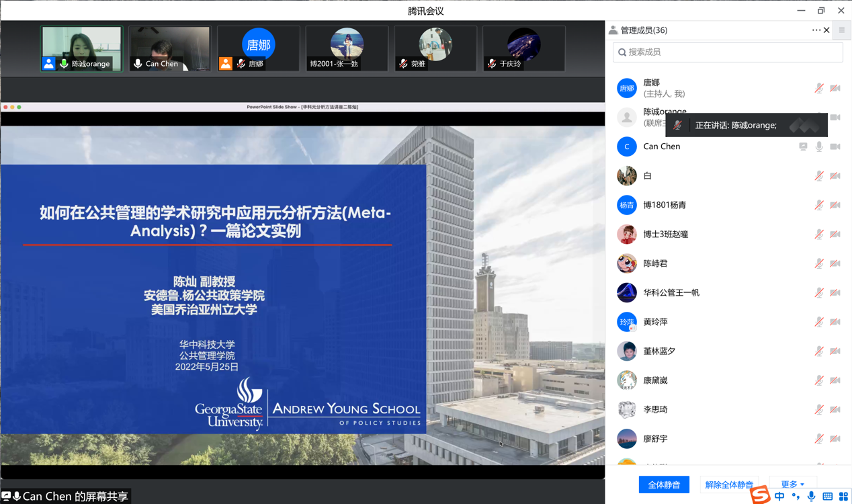Toggle camera for 华科公管王一帆
This screenshot has height=504, width=852.
[x=835, y=293]
